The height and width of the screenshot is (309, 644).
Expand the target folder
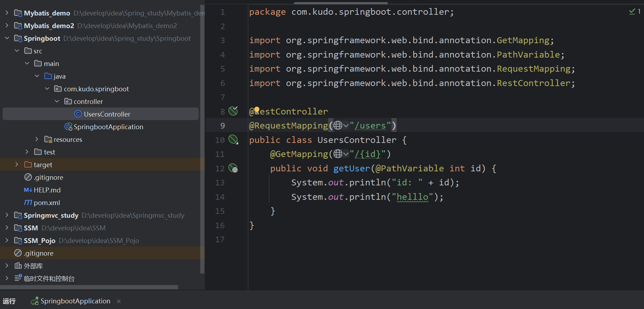click(17, 165)
